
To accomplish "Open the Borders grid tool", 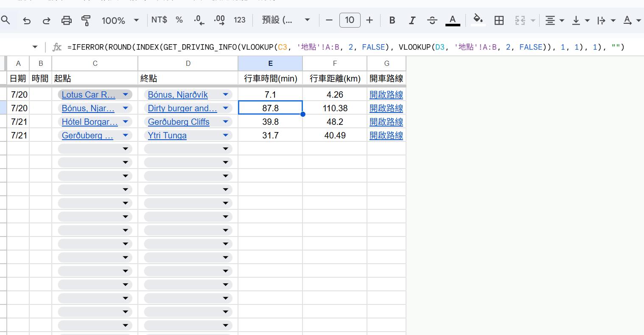I will tap(499, 20).
